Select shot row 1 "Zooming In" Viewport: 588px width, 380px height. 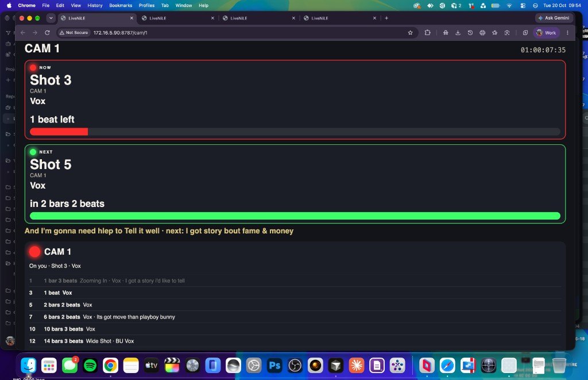pos(295,281)
